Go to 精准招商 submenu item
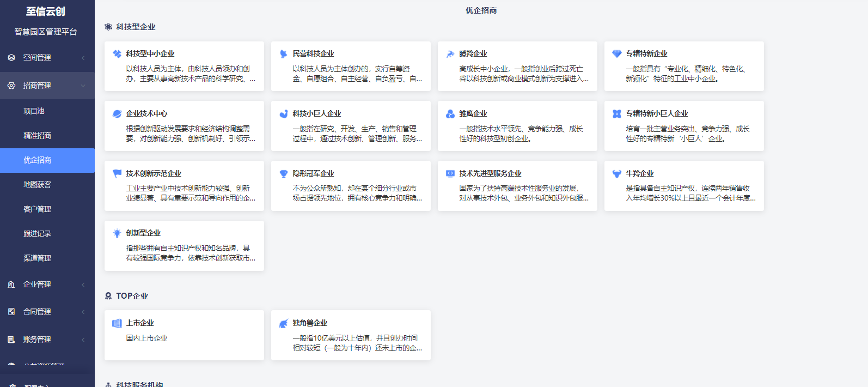The image size is (868, 387). [x=37, y=136]
